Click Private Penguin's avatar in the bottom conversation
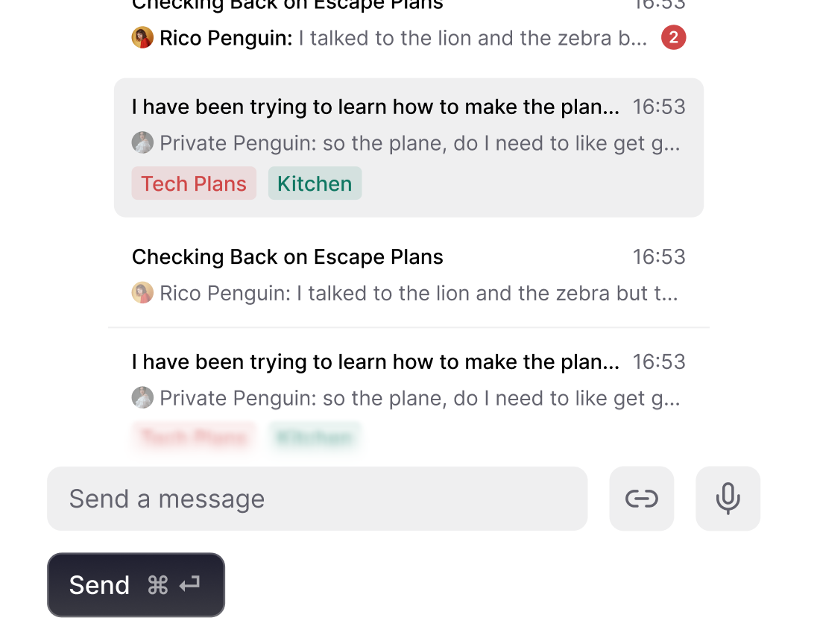This screenshot has width=817, height=644. coord(142,398)
